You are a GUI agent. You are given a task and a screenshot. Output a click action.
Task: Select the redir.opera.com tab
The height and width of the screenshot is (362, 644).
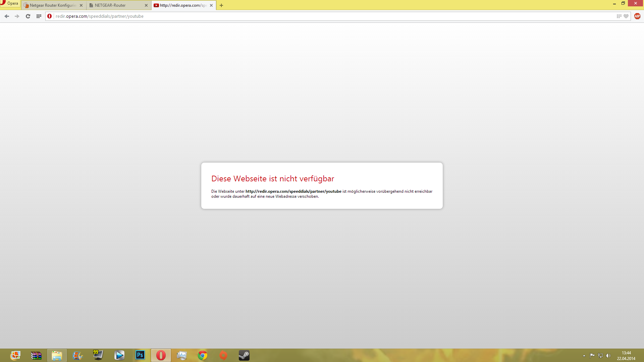pyautogui.click(x=183, y=5)
